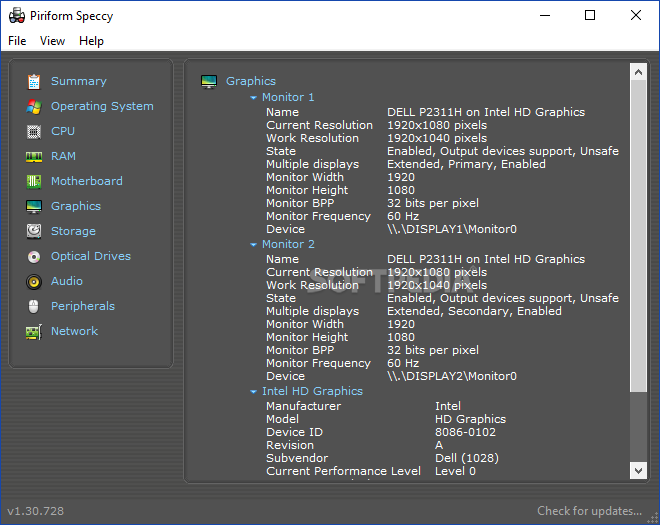Click Monitor 2 Monitor BPP 32 bits per pixel
The width and height of the screenshot is (660, 525).
(433, 350)
